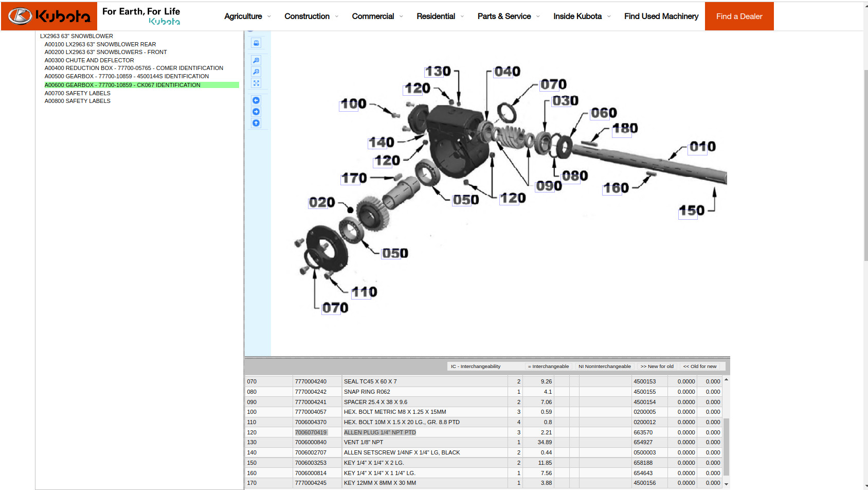The height and width of the screenshot is (490, 868).
Task: Click callout 100 on the diagram
Action: click(353, 104)
